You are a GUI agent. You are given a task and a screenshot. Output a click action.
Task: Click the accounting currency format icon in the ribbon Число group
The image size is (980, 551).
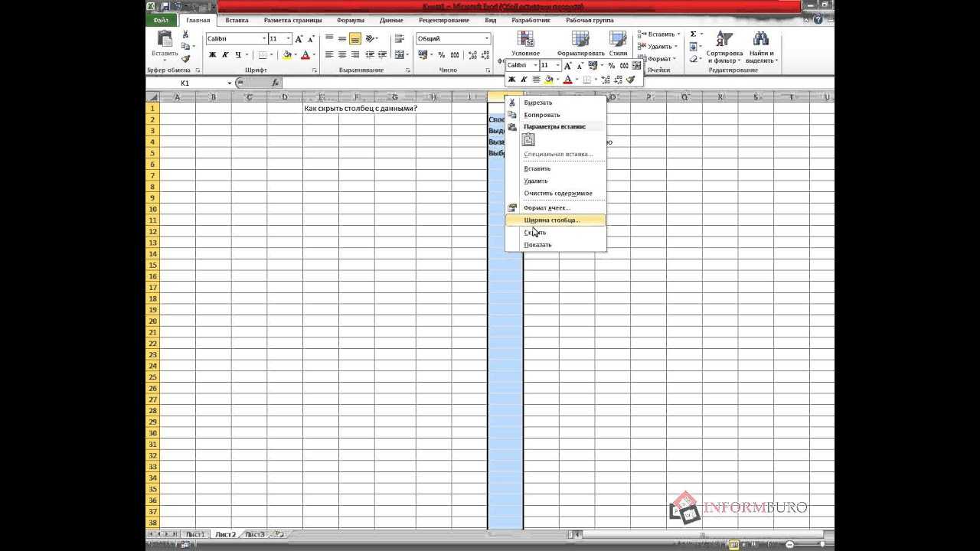pyautogui.click(x=423, y=55)
